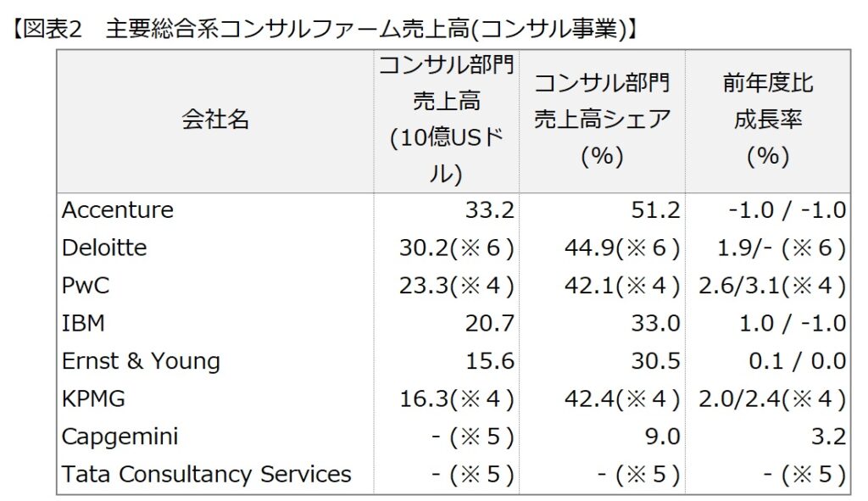Click Deloitte's 30.2(※6) revenue cell
Screen dimensions: 868x501
[457, 248]
